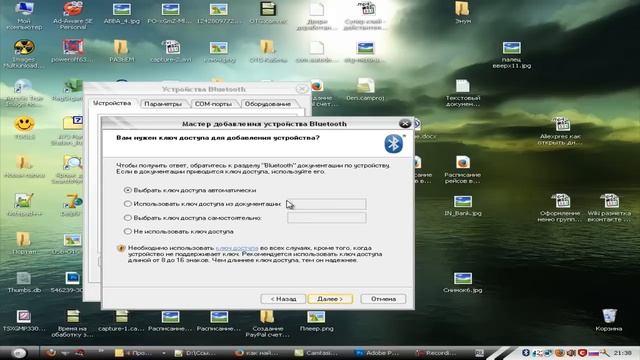
Task: Select the 0en.camproj project file
Action: (365, 90)
